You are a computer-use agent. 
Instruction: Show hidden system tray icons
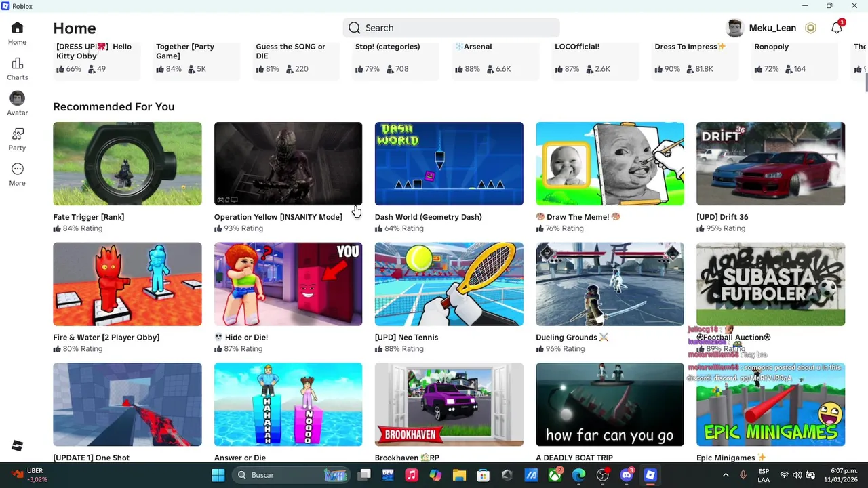pyautogui.click(x=726, y=475)
